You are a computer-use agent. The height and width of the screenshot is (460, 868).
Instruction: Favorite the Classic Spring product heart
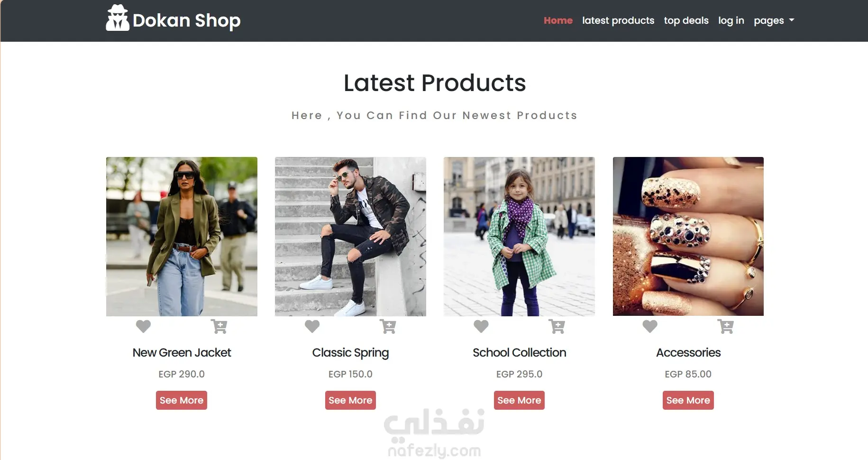tap(312, 326)
